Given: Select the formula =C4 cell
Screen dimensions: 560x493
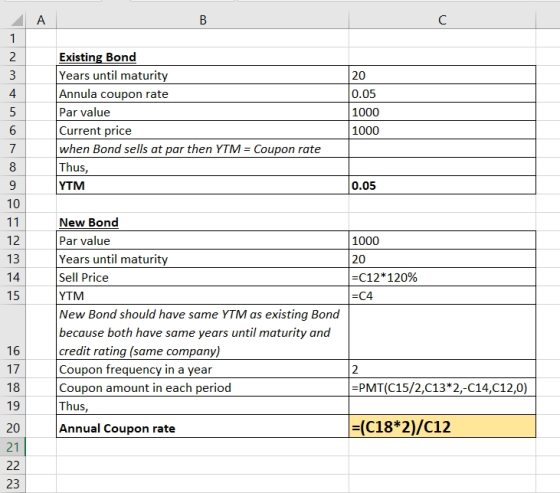Looking at the screenshot, I should [442, 296].
